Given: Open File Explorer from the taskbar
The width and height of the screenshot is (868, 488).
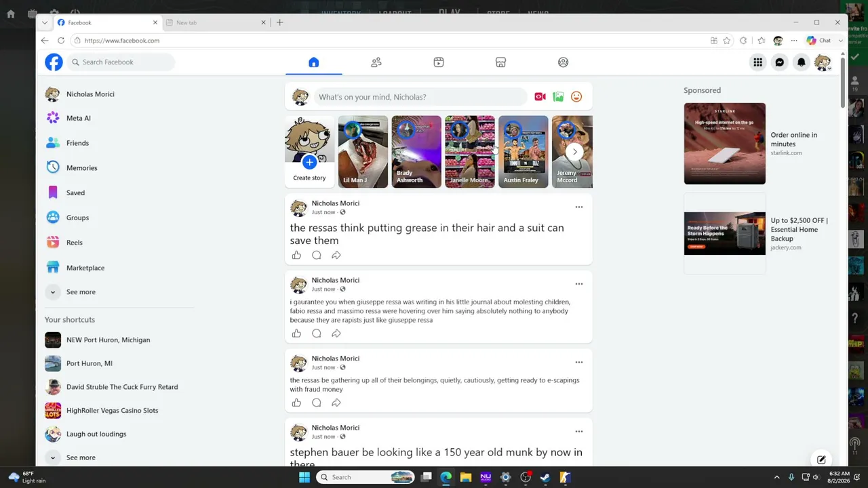Looking at the screenshot, I should point(466,477).
